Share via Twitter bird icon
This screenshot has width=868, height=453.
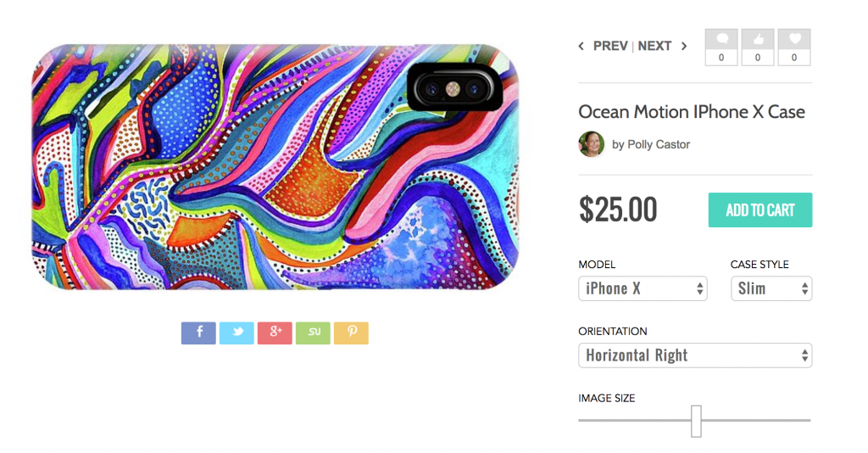pos(236,333)
